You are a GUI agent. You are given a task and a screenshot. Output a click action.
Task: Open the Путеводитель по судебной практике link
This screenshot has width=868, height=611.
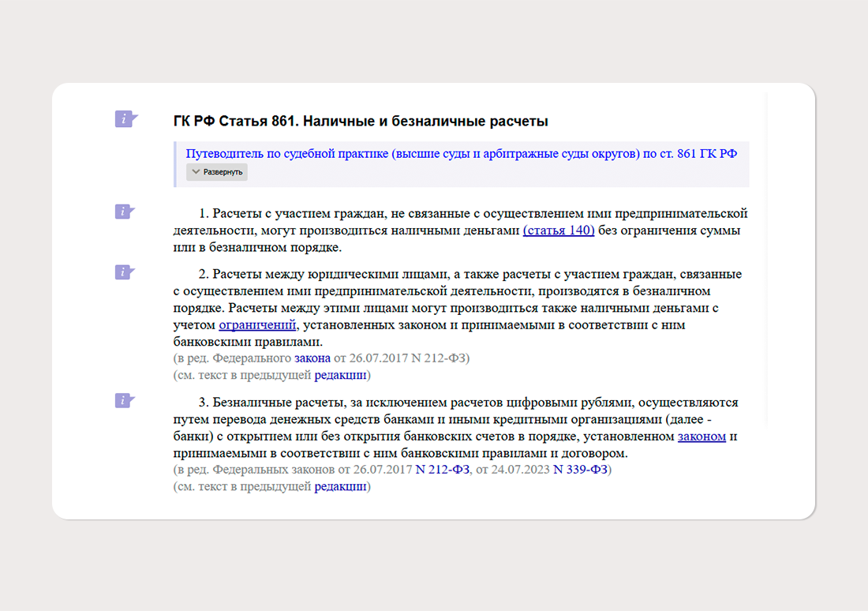click(461, 153)
